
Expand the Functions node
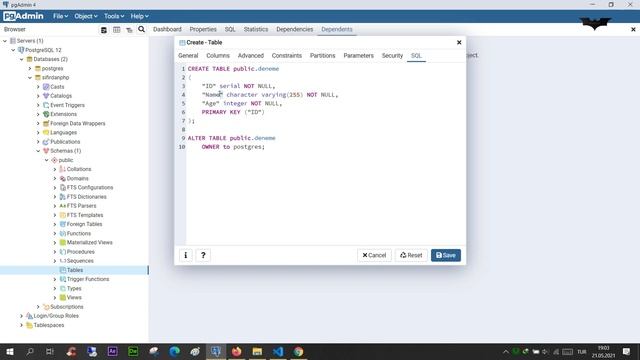[55, 233]
